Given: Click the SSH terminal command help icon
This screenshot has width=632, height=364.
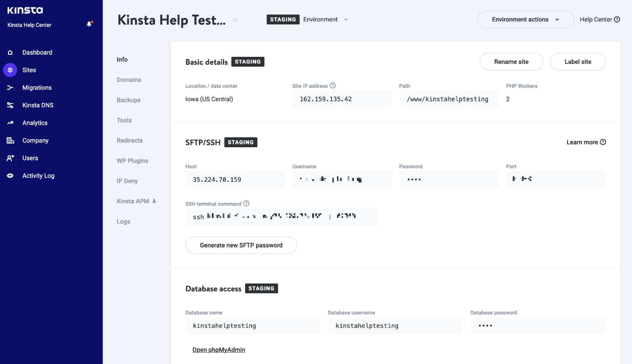Looking at the screenshot, I should click(x=246, y=204).
